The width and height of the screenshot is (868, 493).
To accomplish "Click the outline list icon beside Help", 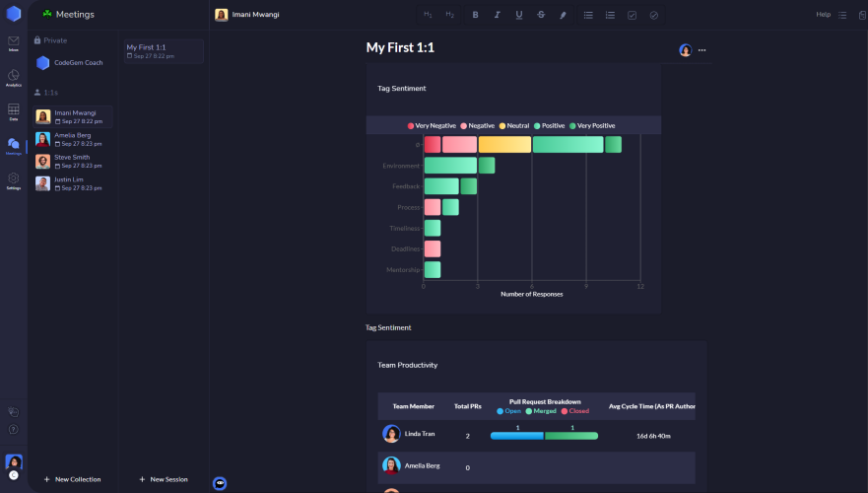I will click(x=842, y=15).
